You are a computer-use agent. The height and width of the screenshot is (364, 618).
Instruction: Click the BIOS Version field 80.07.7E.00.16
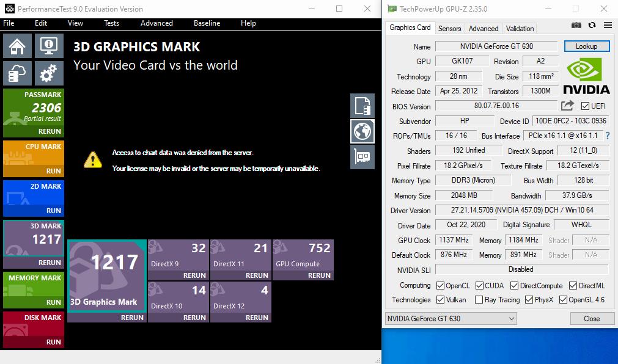pyautogui.click(x=496, y=106)
